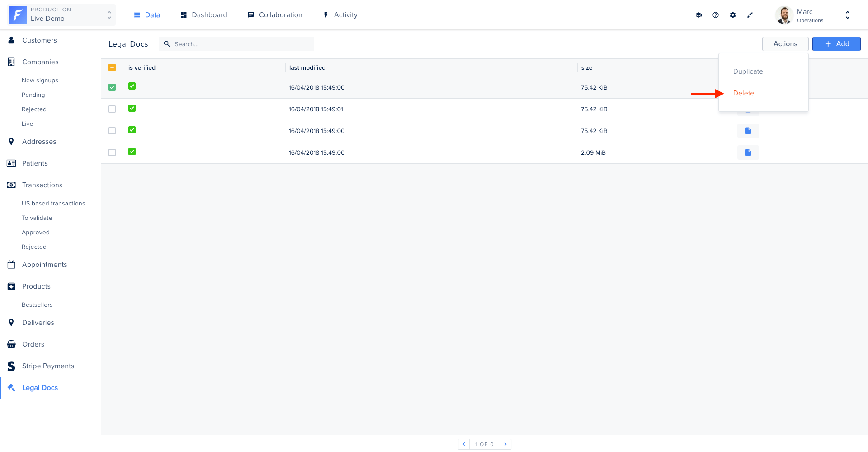This screenshot has width=868, height=452.
Task: Uncheck the first row selection checkbox
Action: (x=112, y=87)
